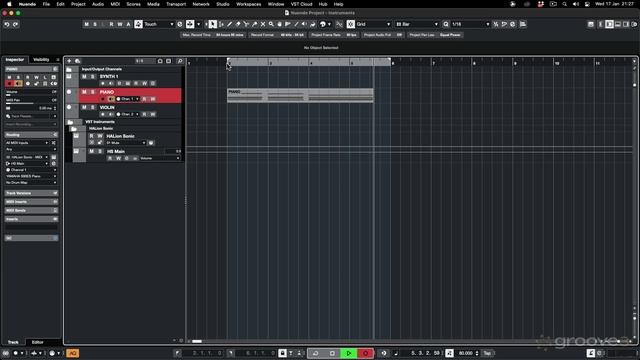Expand the Track Versions inspector section
640x360 pixels.
tap(31, 193)
